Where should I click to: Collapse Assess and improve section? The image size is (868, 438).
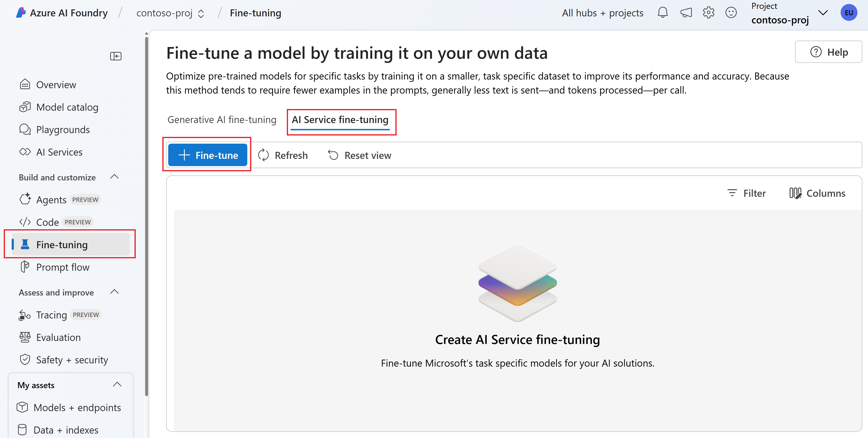coord(115,292)
